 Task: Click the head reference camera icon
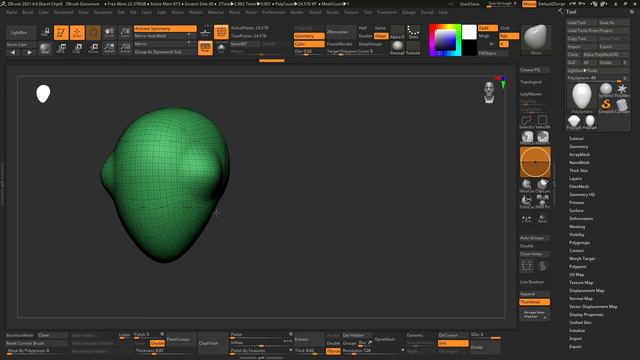pyautogui.click(x=489, y=92)
